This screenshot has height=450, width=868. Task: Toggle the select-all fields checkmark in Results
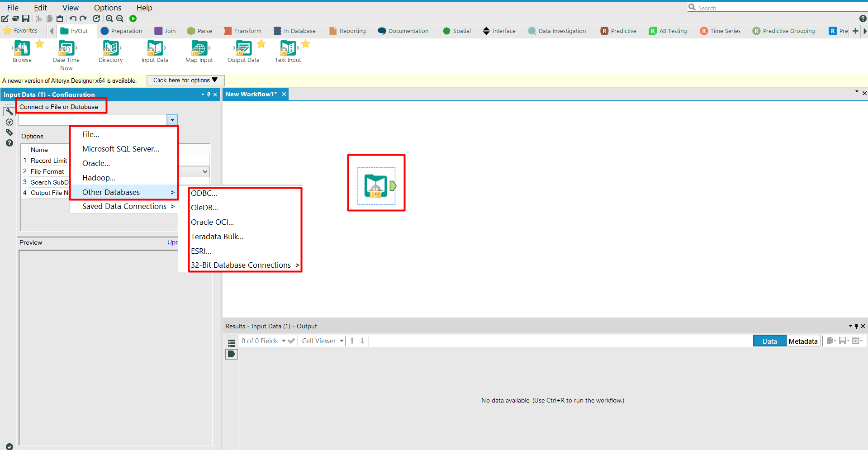tap(291, 341)
